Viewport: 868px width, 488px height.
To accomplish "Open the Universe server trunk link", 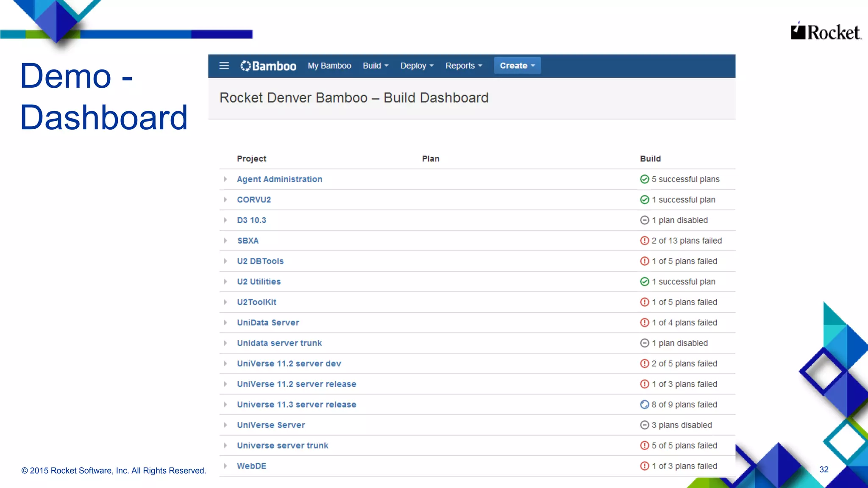I will (x=283, y=445).
